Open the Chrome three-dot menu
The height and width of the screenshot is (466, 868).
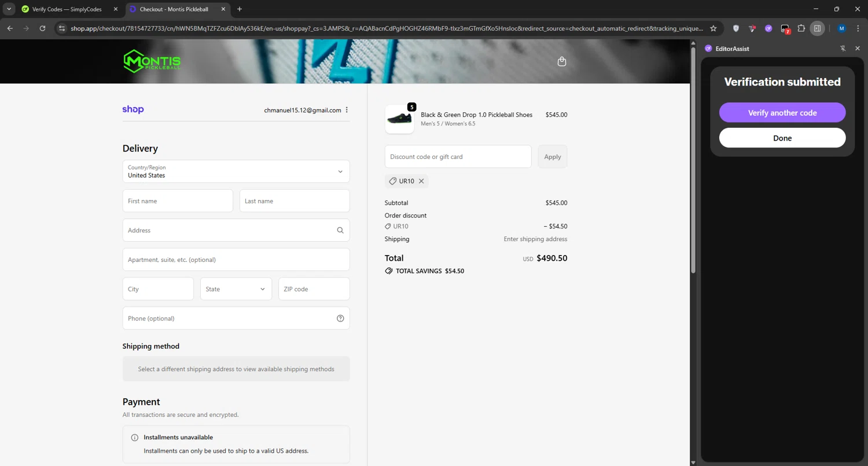(x=858, y=28)
